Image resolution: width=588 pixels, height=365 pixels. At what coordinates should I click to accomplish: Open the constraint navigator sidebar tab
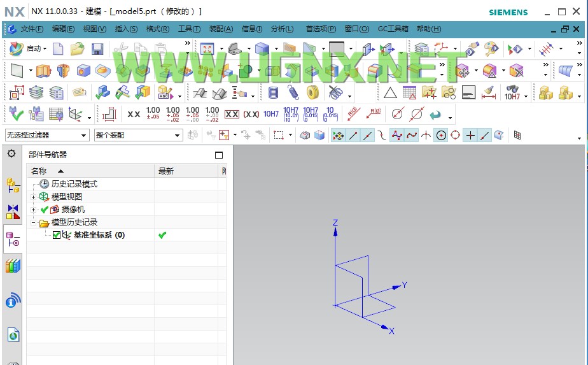[x=13, y=211]
